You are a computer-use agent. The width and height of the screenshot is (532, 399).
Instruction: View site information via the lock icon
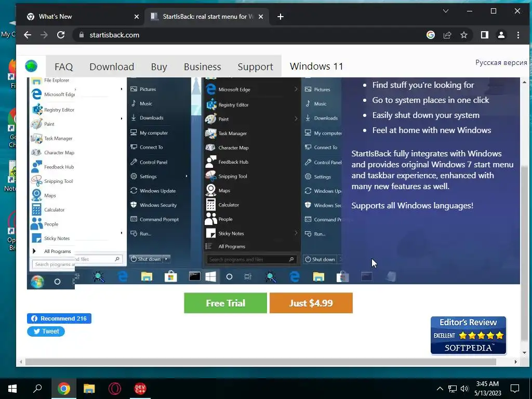click(81, 35)
